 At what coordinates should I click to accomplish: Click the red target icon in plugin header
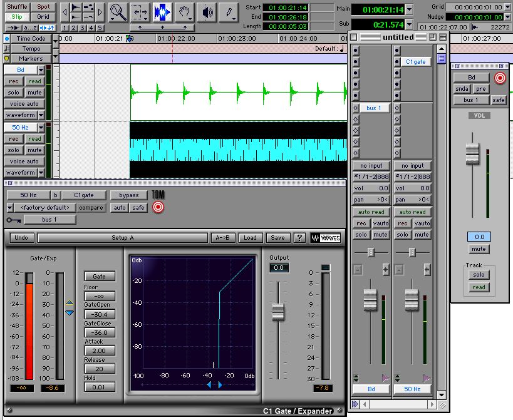[x=158, y=207]
